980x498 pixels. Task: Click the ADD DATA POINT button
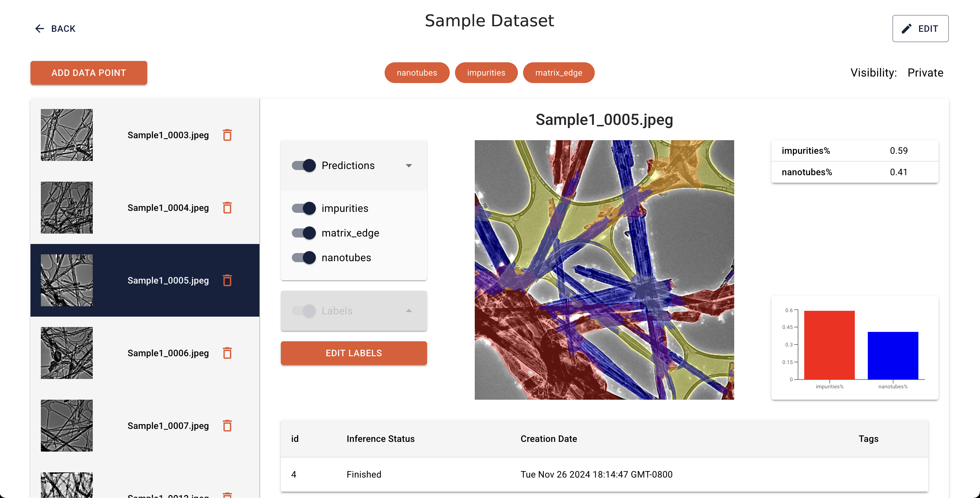coord(89,73)
